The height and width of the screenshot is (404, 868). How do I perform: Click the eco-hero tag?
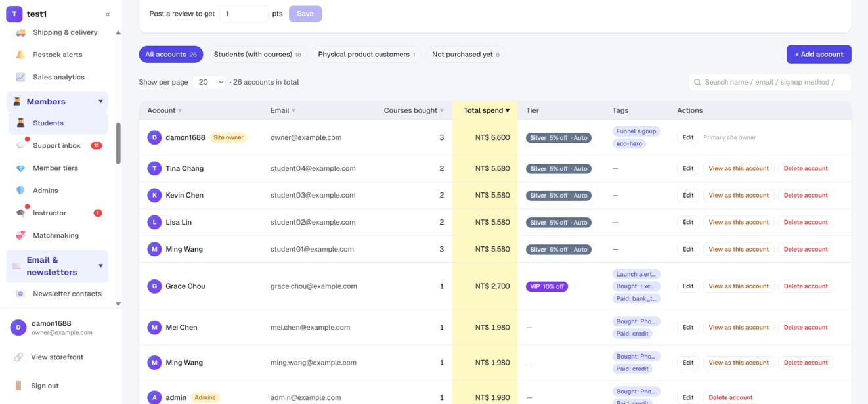pyautogui.click(x=629, y=143)
